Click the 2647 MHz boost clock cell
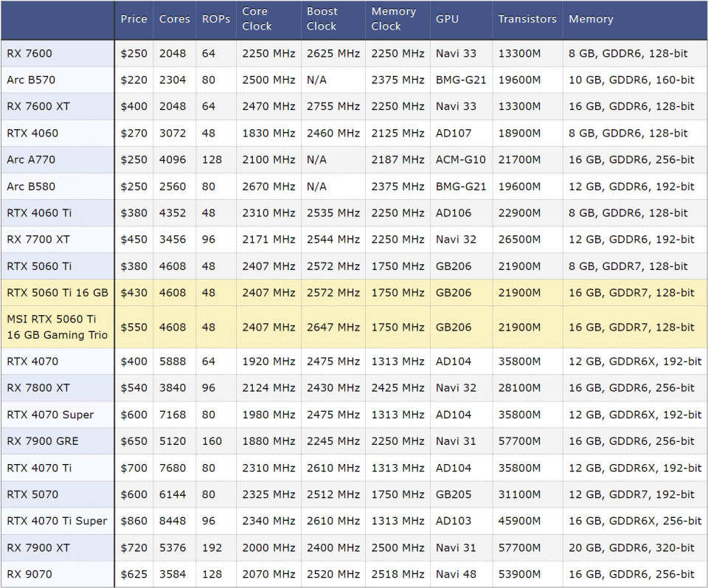 (x=333, y=327)
